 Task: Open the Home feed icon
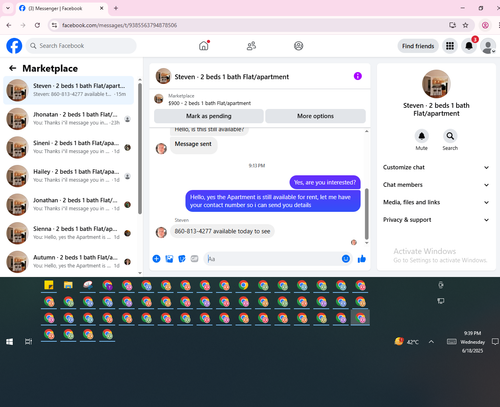click(204, 46)
